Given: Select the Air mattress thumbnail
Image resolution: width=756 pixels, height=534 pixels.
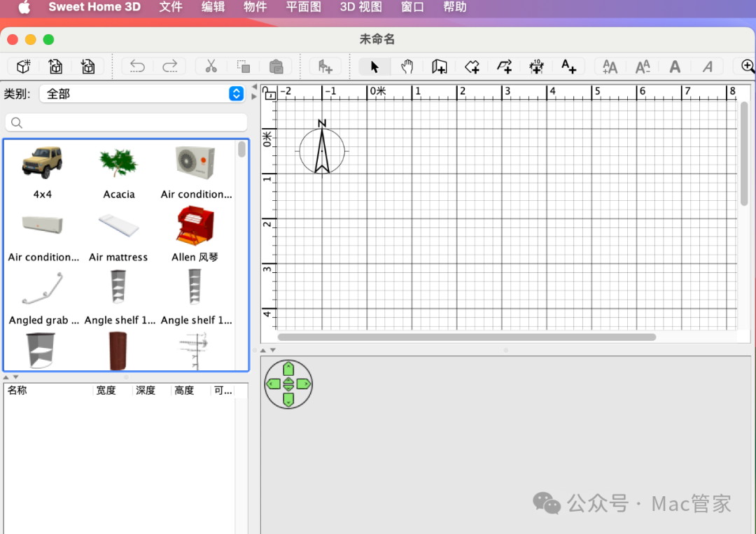Looking at the screenshot, I should pyautogui.click(x=118, y=225).
